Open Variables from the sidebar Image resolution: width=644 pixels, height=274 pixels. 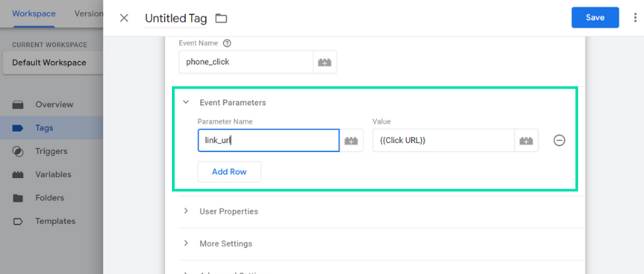point(51,175)
